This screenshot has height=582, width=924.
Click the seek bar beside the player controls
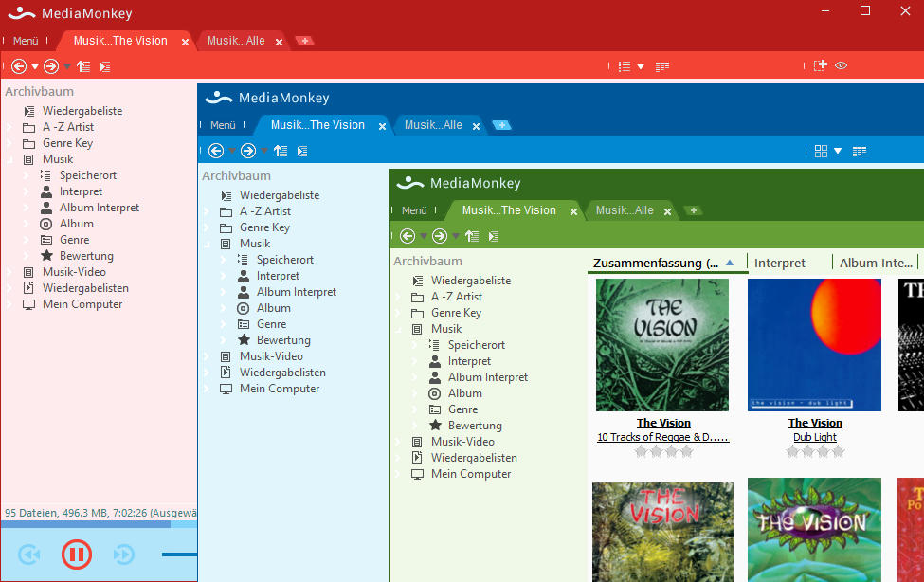179,555
